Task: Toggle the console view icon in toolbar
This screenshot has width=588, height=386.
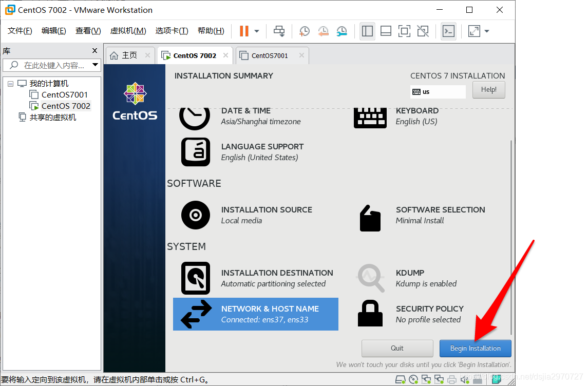Action: [448, 31]
